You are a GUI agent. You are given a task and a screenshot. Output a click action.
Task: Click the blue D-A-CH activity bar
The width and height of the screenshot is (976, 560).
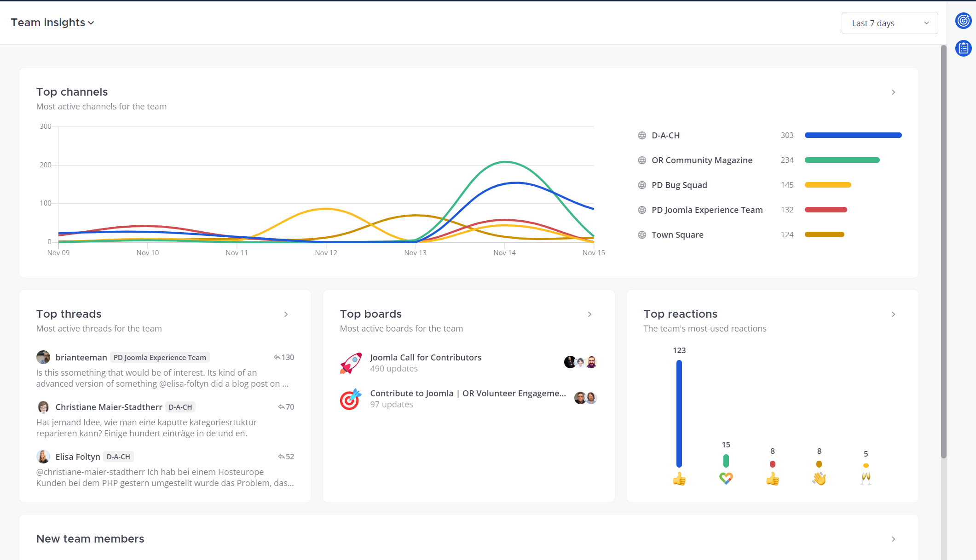(x=853, y=135)
